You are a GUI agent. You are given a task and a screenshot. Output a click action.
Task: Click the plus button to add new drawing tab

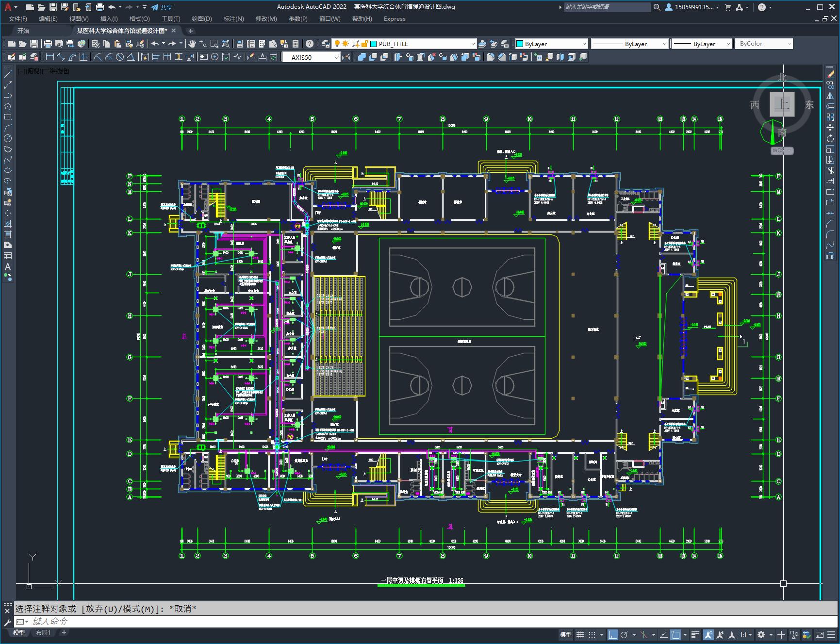[191, 31]
